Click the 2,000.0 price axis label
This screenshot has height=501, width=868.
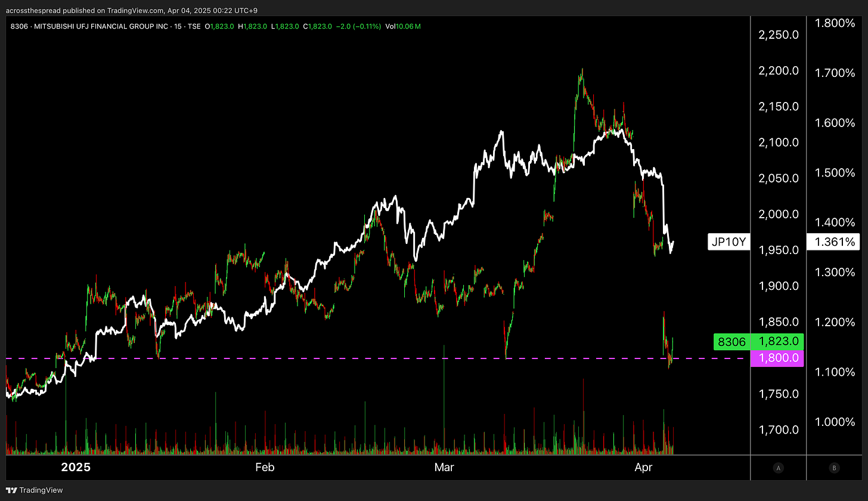(778, 214)
